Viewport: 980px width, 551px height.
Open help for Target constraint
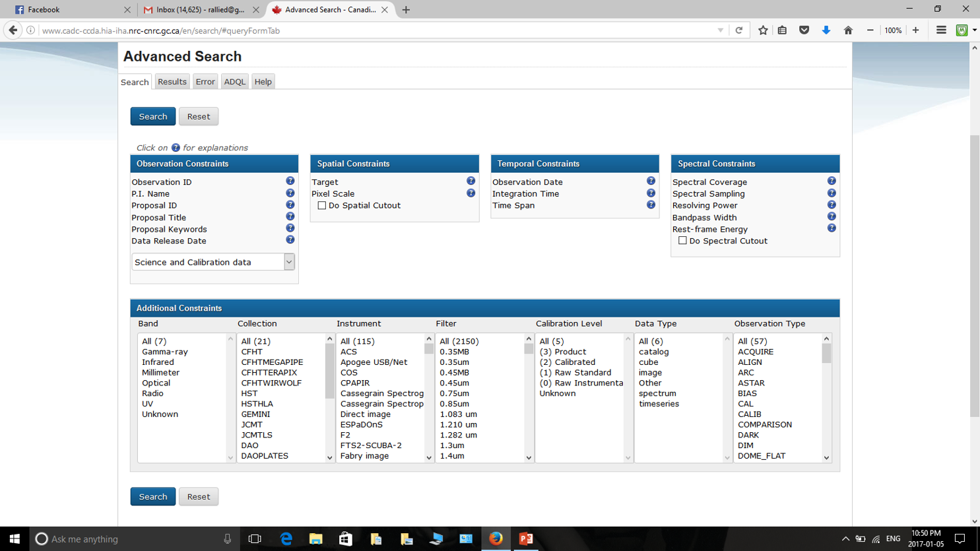click(471, 181)
